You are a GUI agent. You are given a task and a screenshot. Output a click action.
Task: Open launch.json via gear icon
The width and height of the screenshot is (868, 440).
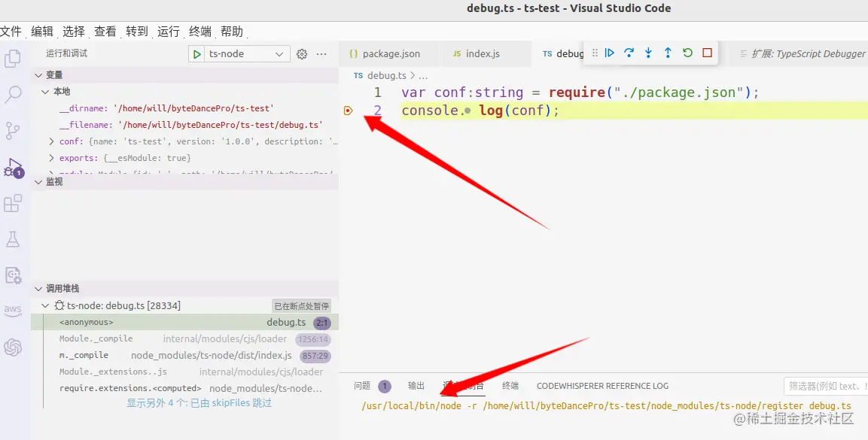[302, 54]
